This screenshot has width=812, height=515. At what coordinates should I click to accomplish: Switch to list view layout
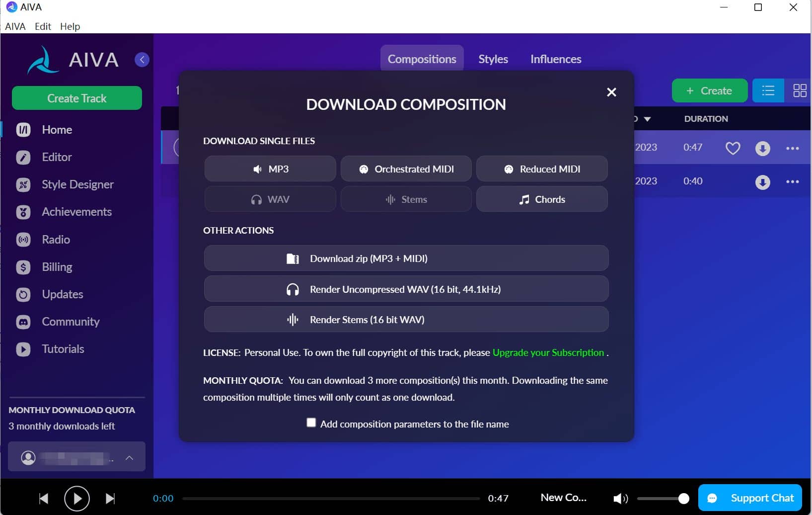[x=768, y=90]
